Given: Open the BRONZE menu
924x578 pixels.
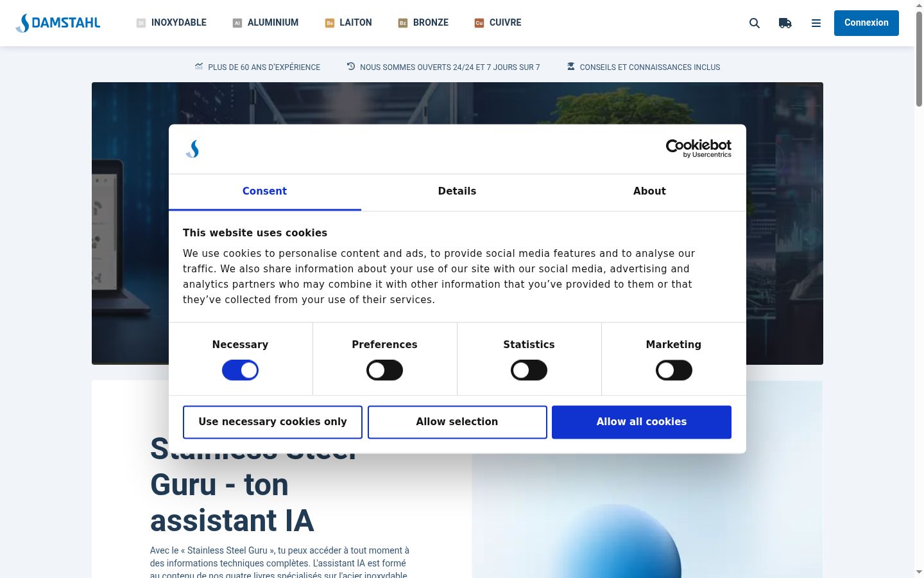Looking at the screenshot, I should 431,22.
